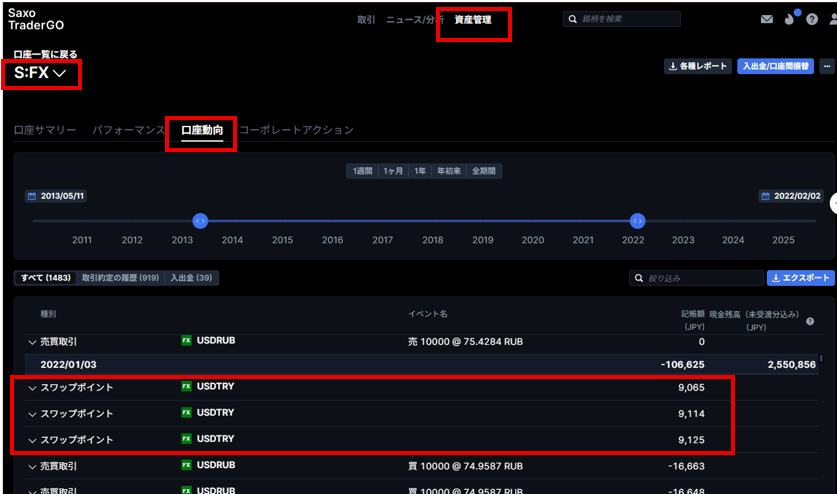Show すべて (1483) entries
Viewport: 837px width, 494px height.
(45, 278)
